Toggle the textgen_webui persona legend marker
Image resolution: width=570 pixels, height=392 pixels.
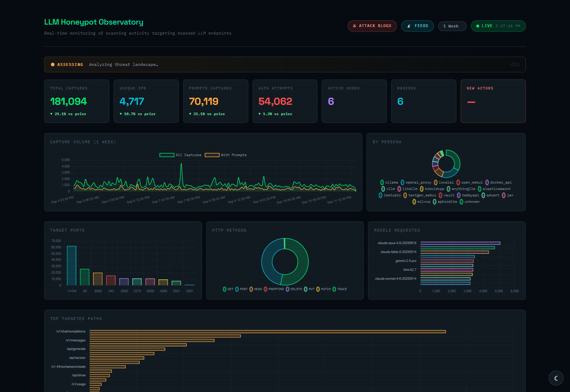405,195
